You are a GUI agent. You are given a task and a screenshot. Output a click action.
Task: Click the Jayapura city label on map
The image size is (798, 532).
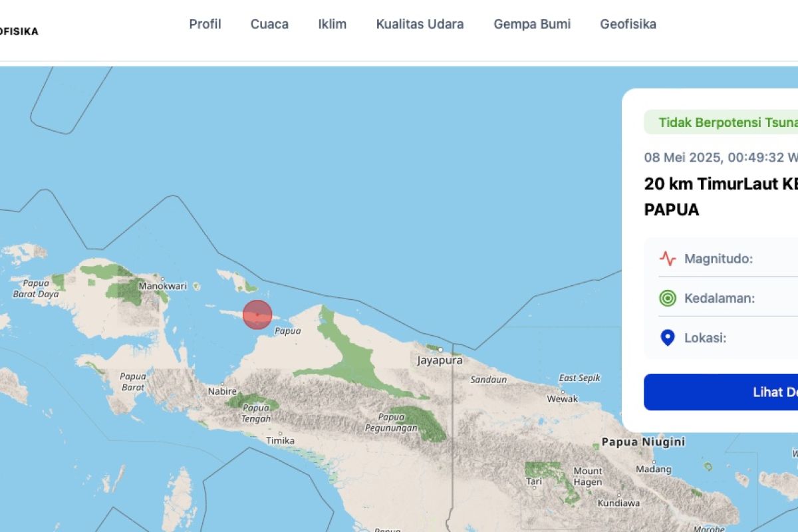tap(439, 360)
